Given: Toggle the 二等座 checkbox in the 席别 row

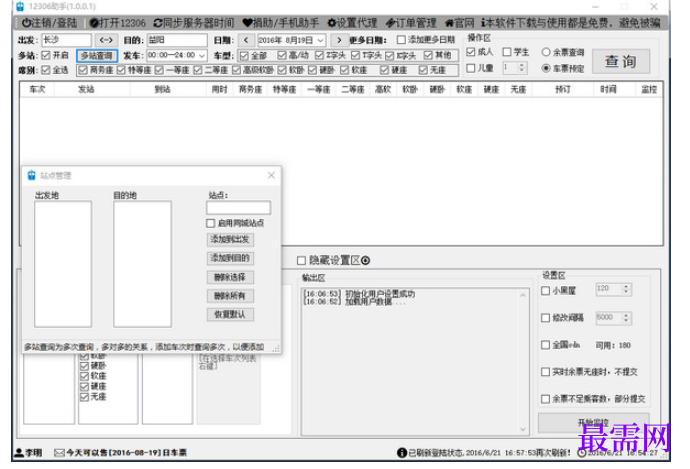Looking at the screenshot, I should point(198,70).
